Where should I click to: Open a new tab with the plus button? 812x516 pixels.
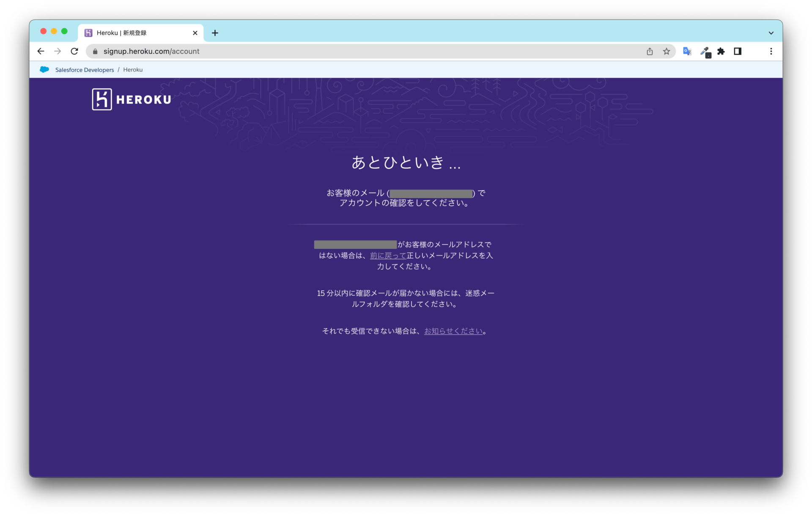[x=215, y=33]
